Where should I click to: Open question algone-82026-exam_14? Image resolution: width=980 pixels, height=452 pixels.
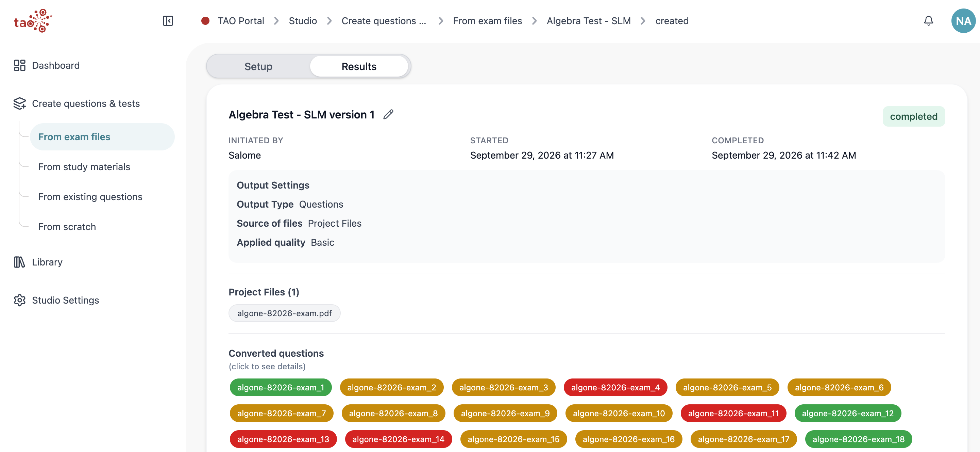tap(398, 439)
